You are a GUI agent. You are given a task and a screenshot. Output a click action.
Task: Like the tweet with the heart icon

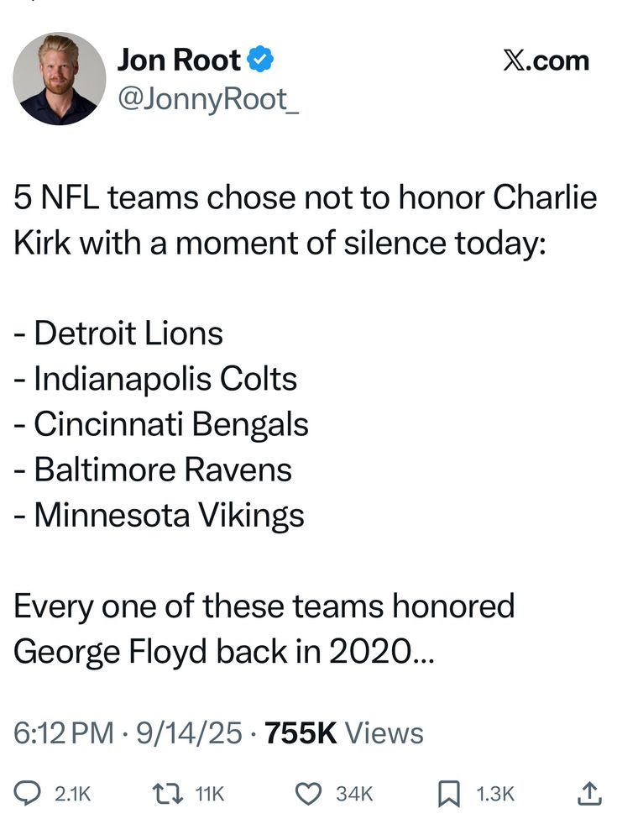[311, 792]
